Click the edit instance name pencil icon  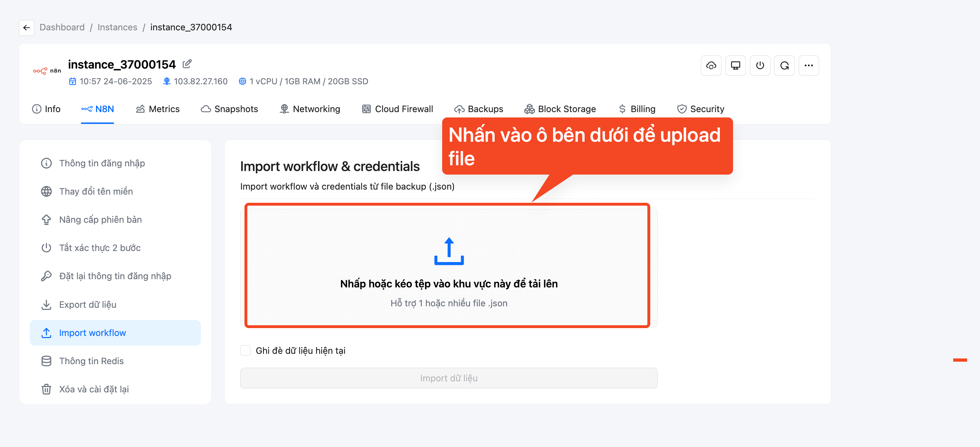tap(187, 64)
